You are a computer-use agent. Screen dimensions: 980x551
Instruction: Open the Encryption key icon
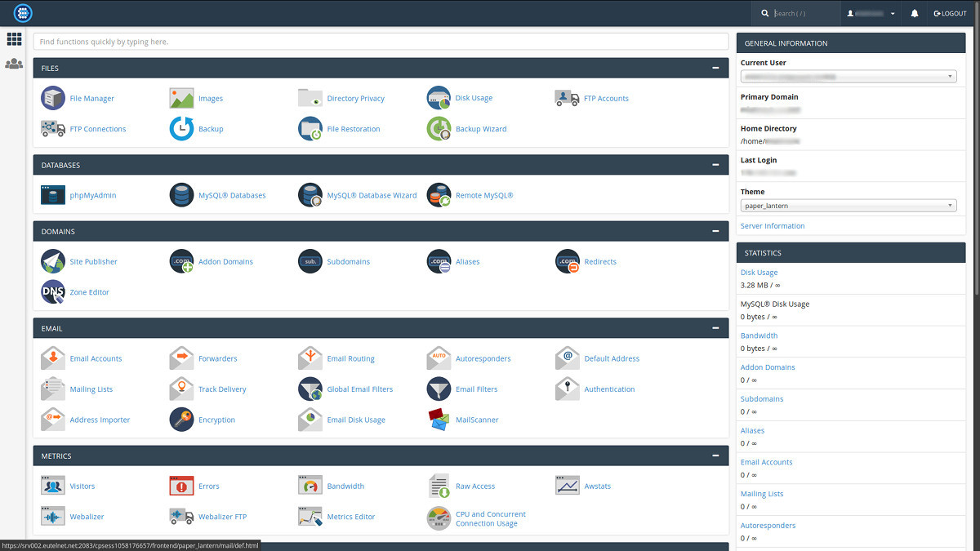click(x=181, y=420)
